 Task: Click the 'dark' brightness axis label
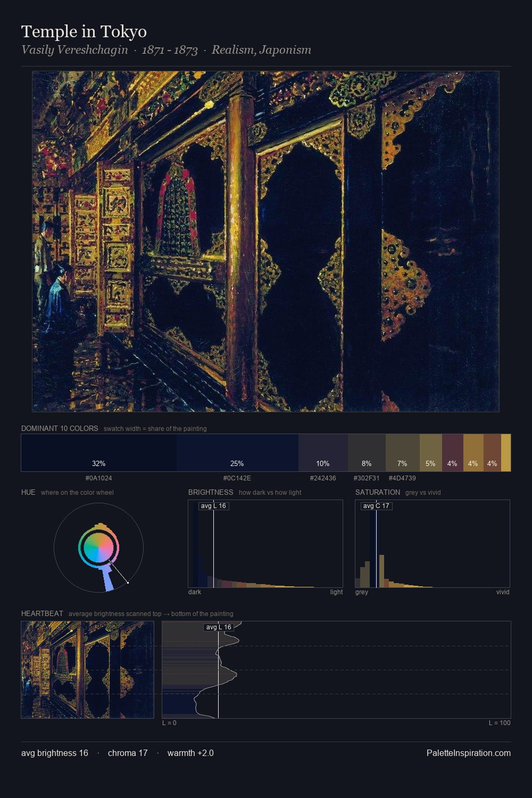pos(195,592)
